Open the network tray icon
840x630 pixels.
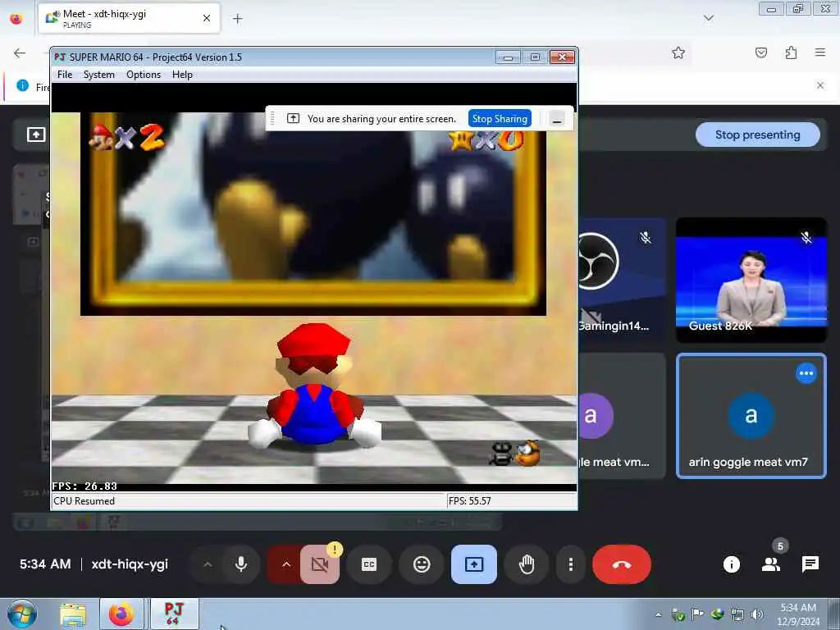(x=737, y=614)
